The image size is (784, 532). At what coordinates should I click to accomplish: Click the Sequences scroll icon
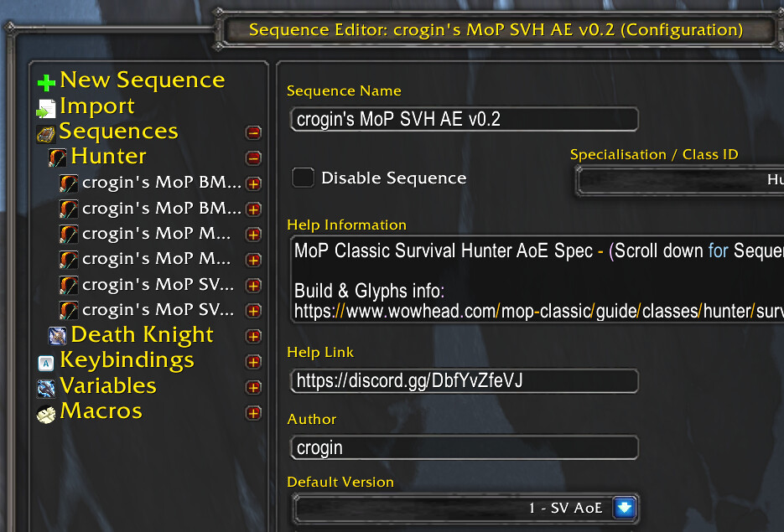tap(46, 133)
